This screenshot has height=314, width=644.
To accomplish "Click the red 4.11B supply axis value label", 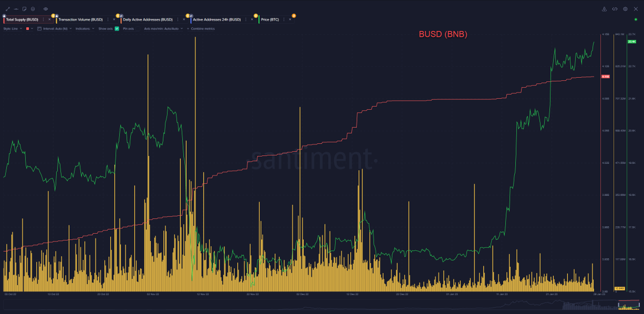I will 605,76.
